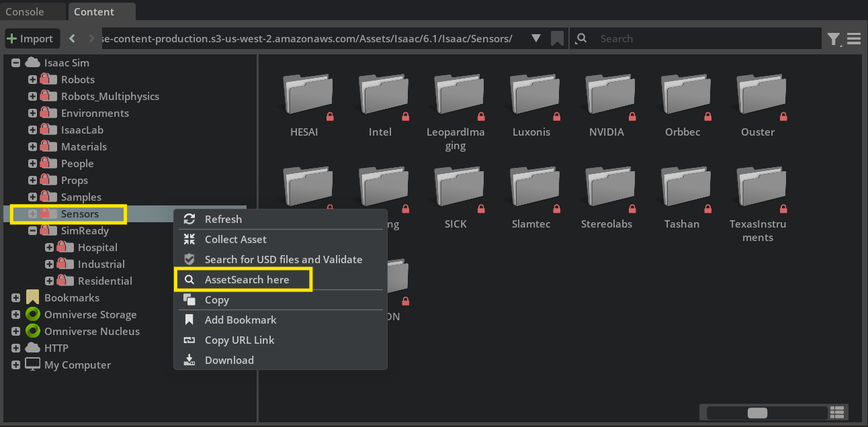Viewport: 868px width, 427px height.
Task: Click the My Computer monitor icon
Action: 32,365
